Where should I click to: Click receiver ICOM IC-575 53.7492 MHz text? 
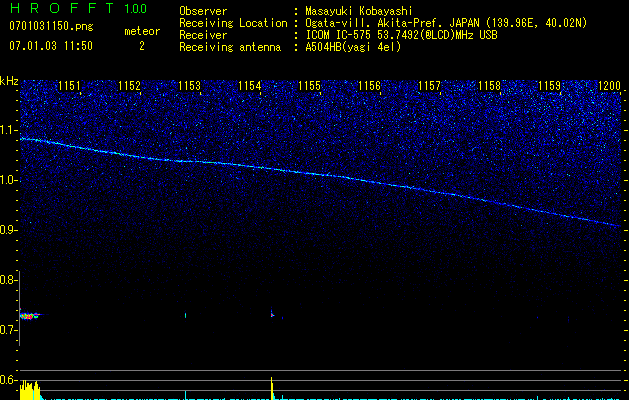coord(401,35)
